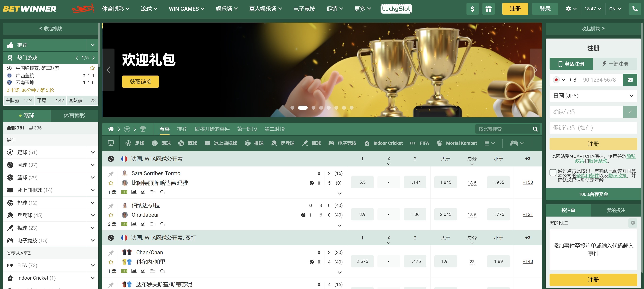Select the 网球 tennis sport filter
Viewport: 644px width, 289px height.
click(161, 143)
